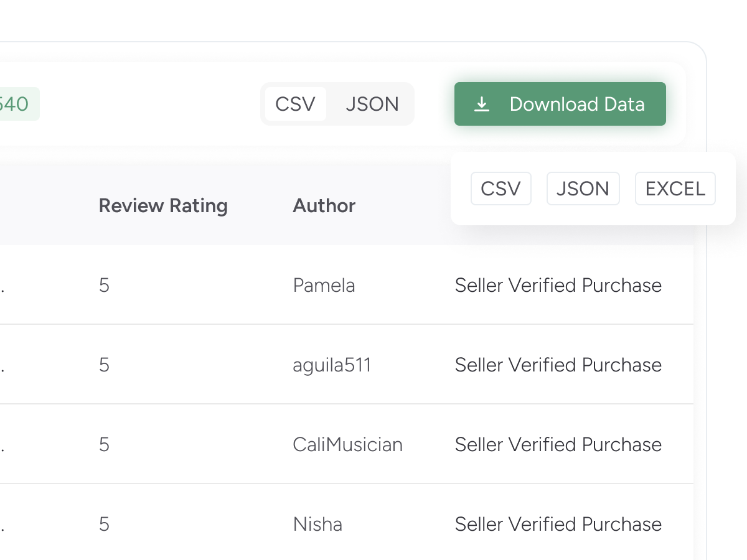Viewport: 747px width, 560px height.
Task: Switch the top format toggle to CSV
Action: pos(295,104)
